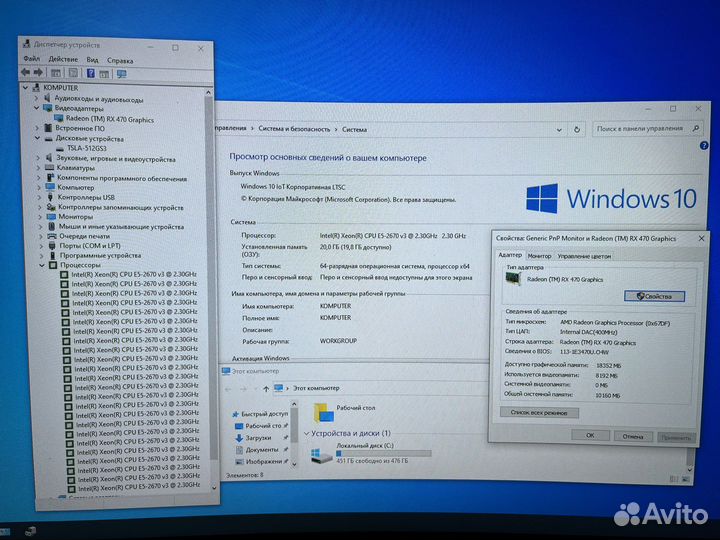Click the Процессоры category icon

(x=53, y=265)
